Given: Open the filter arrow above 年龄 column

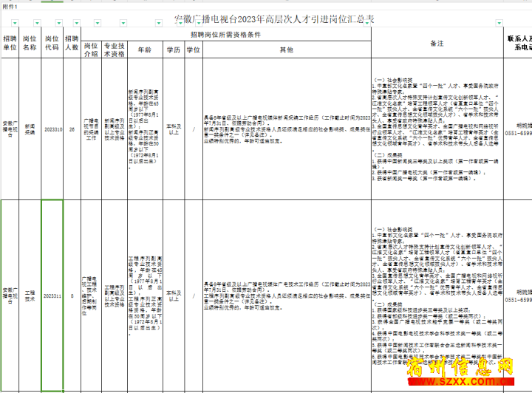Looking at the screenshot, I should tap(158, 23).
